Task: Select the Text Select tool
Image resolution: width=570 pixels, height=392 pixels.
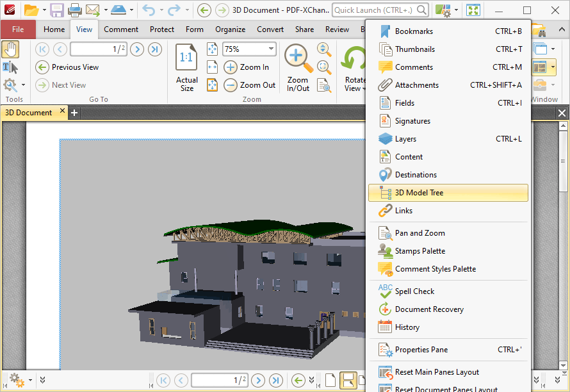Action: tap(11, 67)
